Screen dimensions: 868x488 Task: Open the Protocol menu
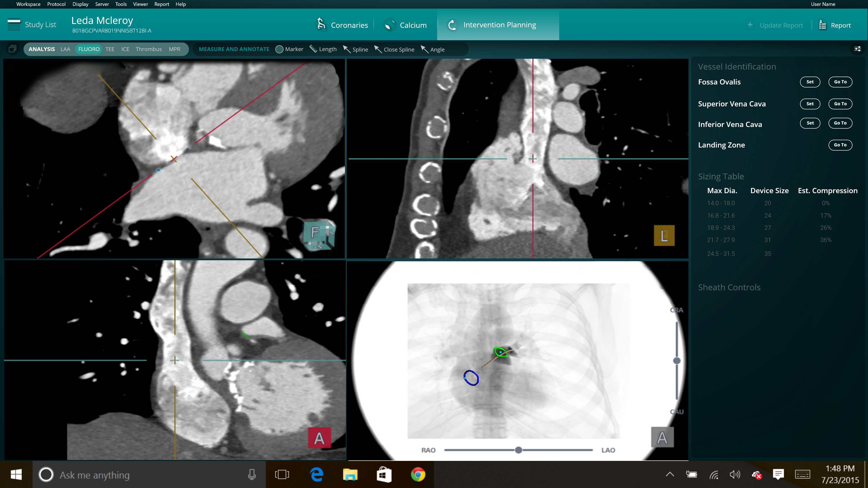(x=56, y=4)
